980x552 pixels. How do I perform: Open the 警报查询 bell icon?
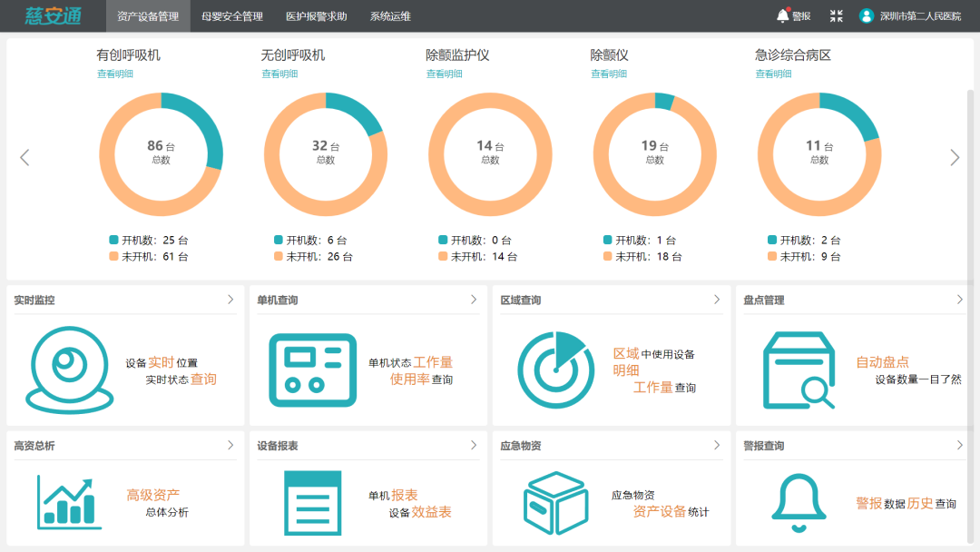[x=799, y=503]
